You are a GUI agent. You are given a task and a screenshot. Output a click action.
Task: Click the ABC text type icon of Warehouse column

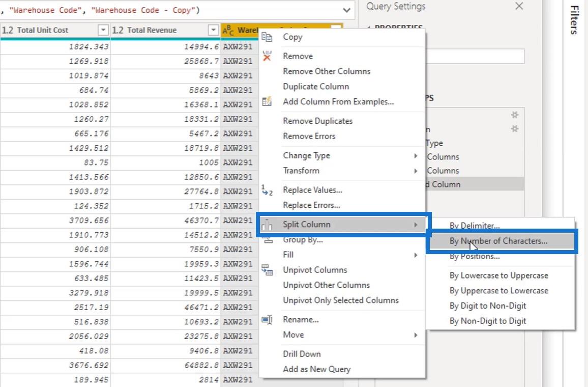click(228, 30)
